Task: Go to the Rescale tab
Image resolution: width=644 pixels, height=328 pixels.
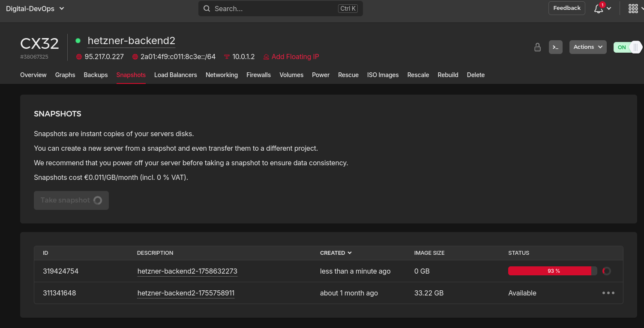Action: [418, 75]
